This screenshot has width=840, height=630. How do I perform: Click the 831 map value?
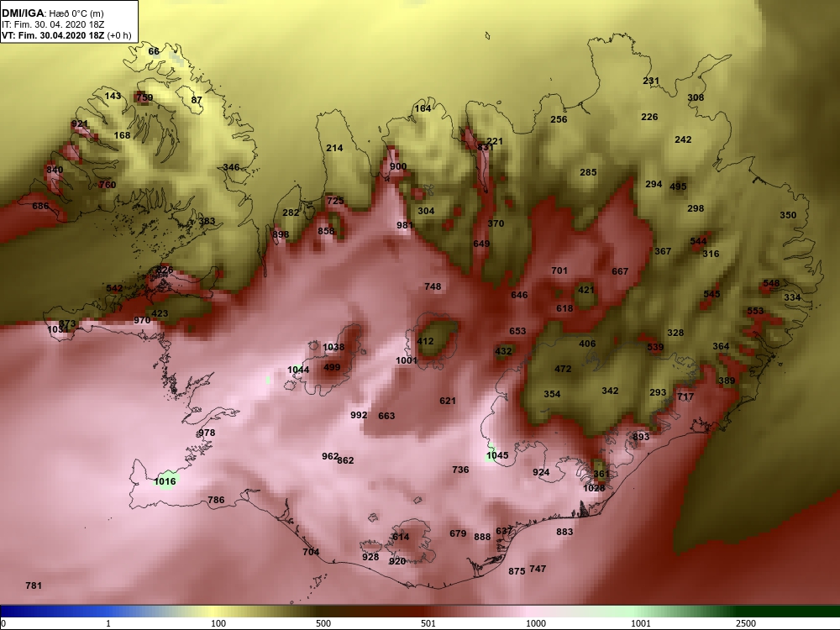pos(485,147)
